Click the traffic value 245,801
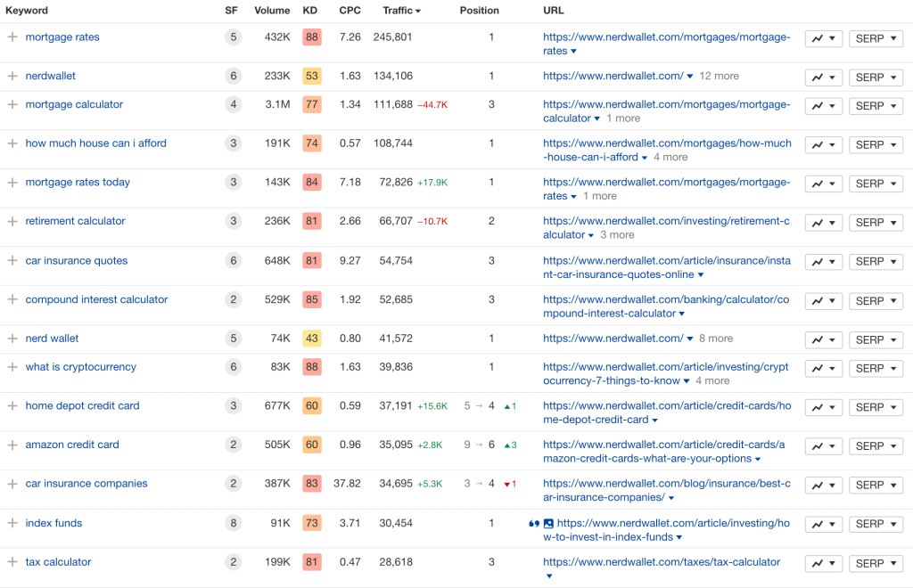The width and height of the screenshot is (913, 588). click(x=393, y=37)
